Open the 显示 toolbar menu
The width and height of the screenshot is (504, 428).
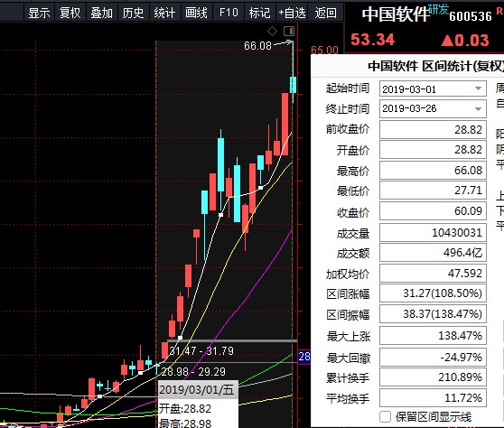click(x=39, y=13)
